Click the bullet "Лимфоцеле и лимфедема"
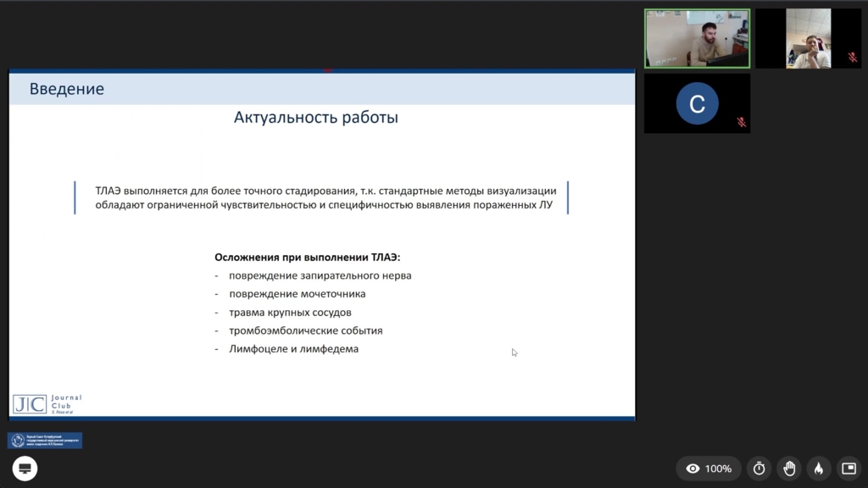The width and height of the screenshot is (868, 488). [x=293, y=349]
